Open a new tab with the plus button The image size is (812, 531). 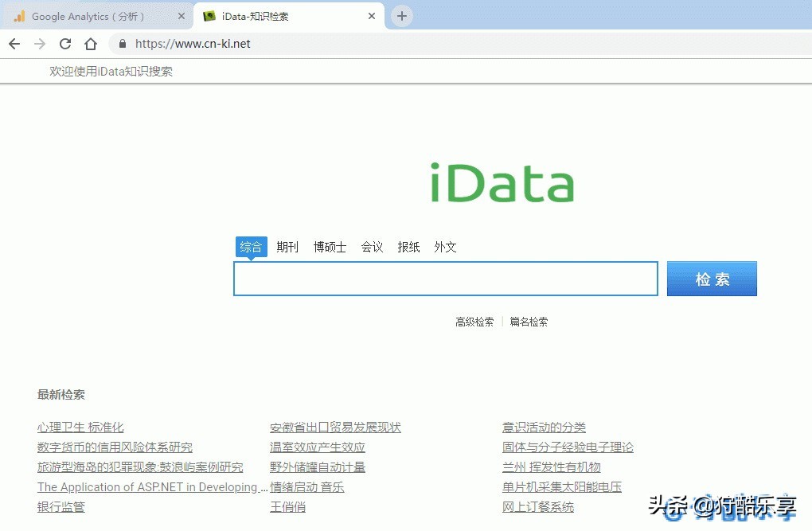[402, 16]
